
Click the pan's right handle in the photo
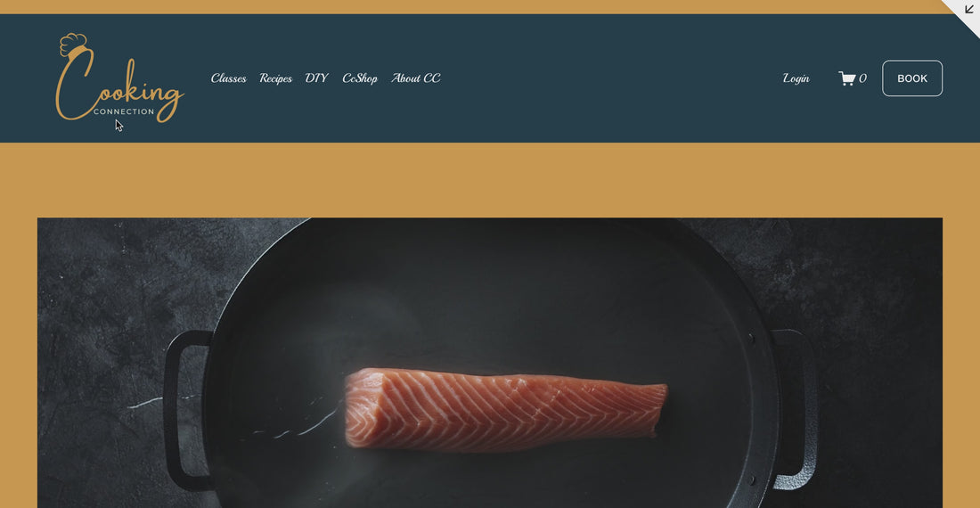794,409
